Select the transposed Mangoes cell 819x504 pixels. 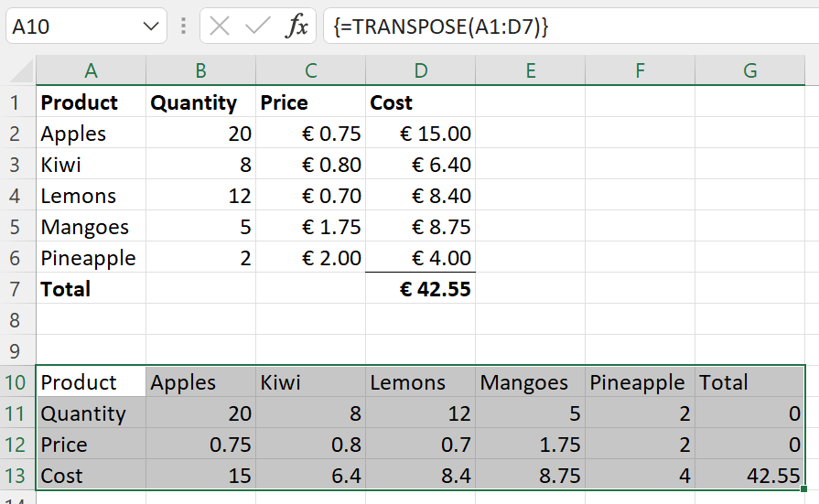[530, 382]
